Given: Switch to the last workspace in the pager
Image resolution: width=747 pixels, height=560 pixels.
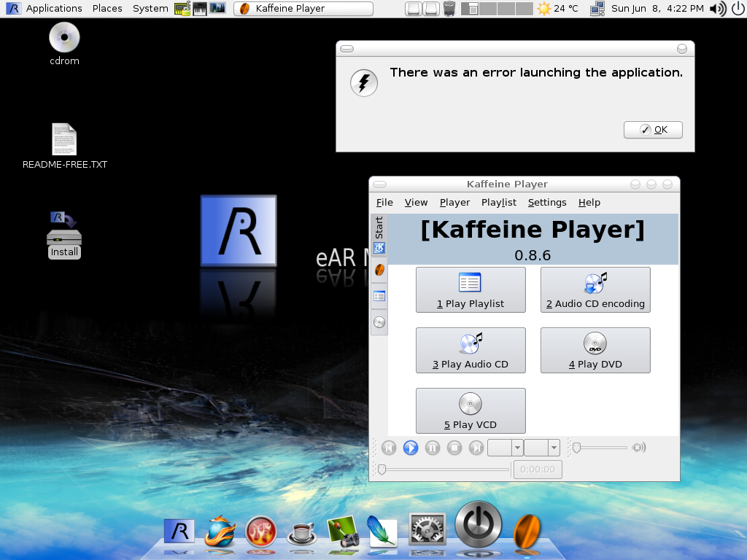Looking at the screenshot, I should [524, 9].
